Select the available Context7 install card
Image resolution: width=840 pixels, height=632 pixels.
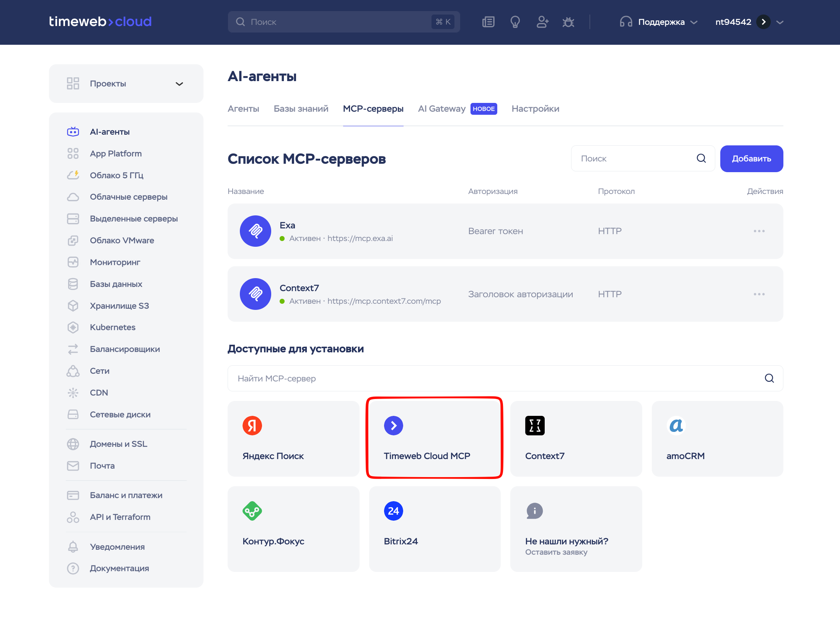pos(576,438)
